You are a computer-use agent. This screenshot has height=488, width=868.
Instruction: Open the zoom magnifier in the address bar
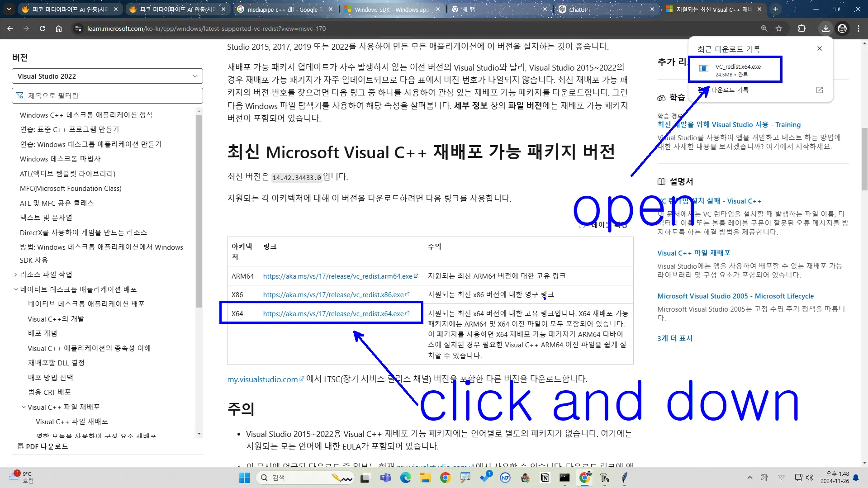point(764,28)
